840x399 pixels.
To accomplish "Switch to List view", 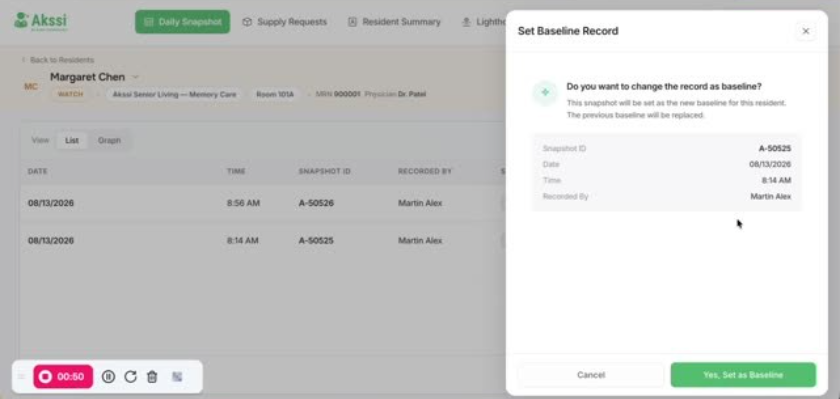I will point(72,140).
